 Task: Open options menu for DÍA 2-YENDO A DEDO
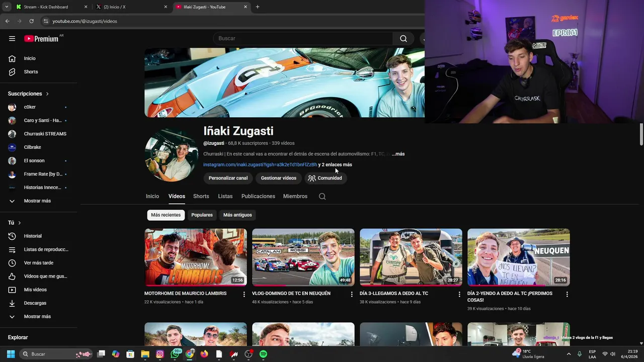tap(567, 294)
